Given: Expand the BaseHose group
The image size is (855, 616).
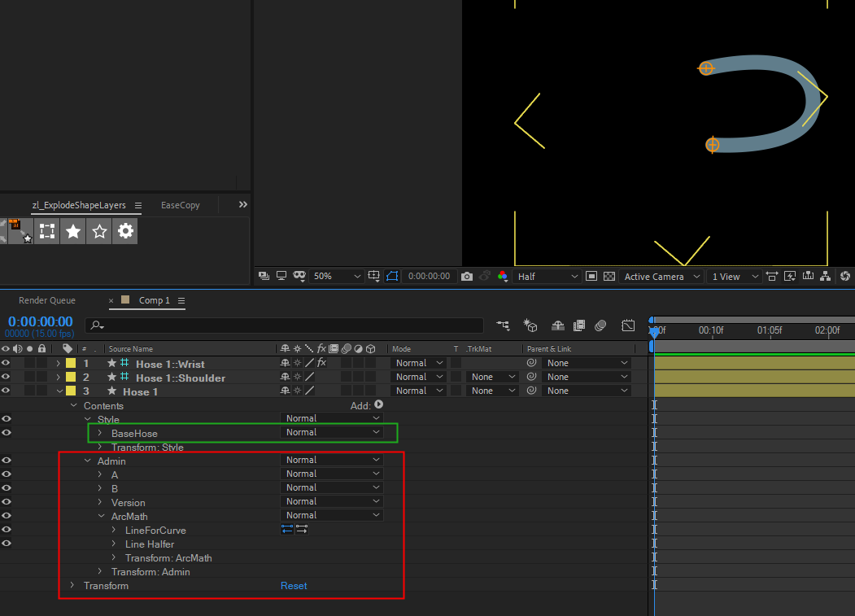Looking at the screenshot, I should [100, 433].
